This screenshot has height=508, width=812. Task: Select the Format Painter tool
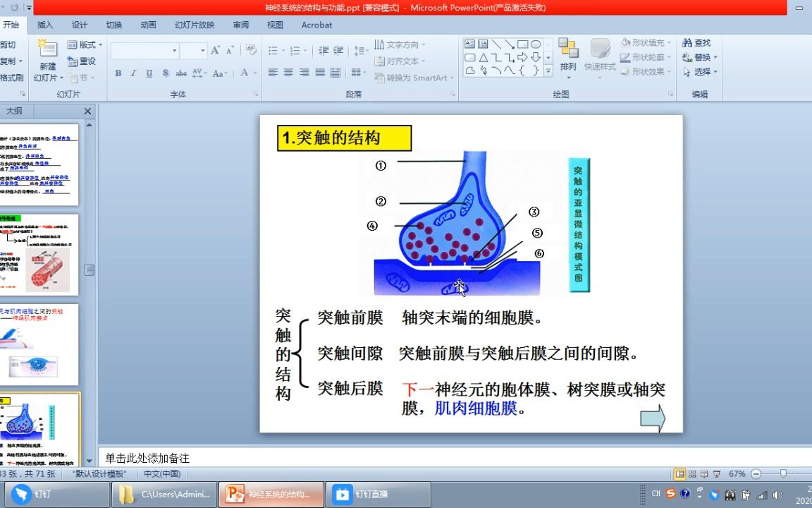click(10, 77)
